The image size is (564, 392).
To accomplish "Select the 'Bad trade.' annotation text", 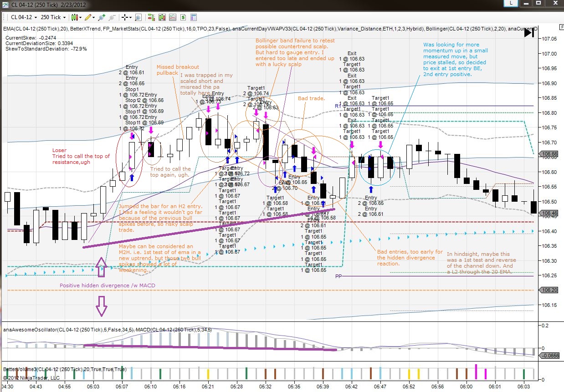I will pyautogui.click(x=311, y=98).
